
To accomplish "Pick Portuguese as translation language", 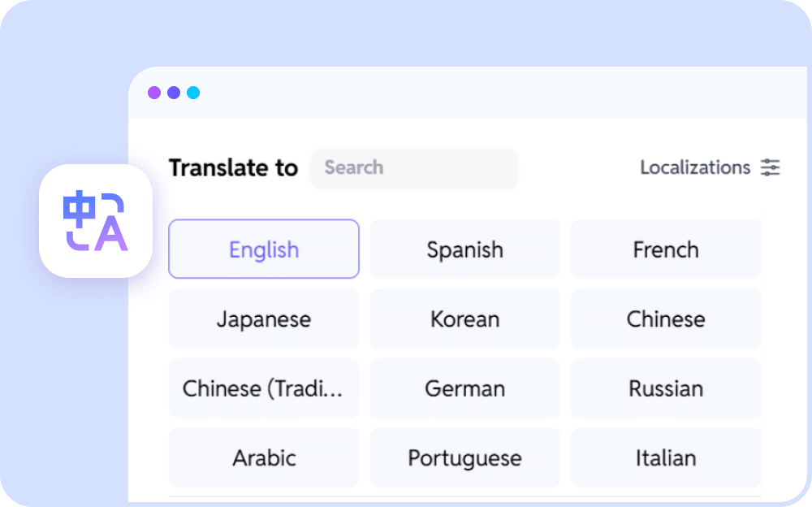I will tap(464, 458).
